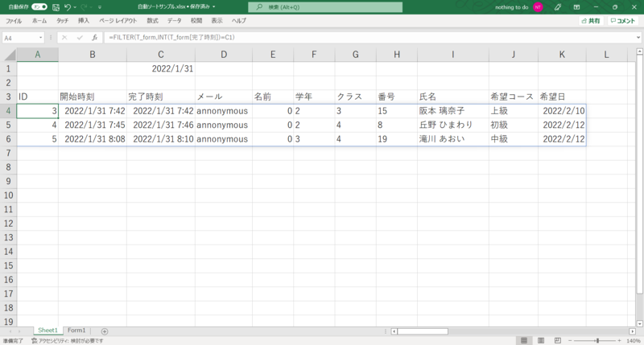Switch to the Form1 sheet tab
644x345 pixels.
76,331
